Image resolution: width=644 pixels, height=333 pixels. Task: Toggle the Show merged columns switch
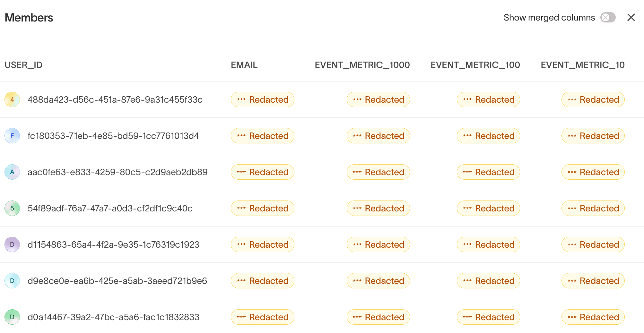click(608, 17)
